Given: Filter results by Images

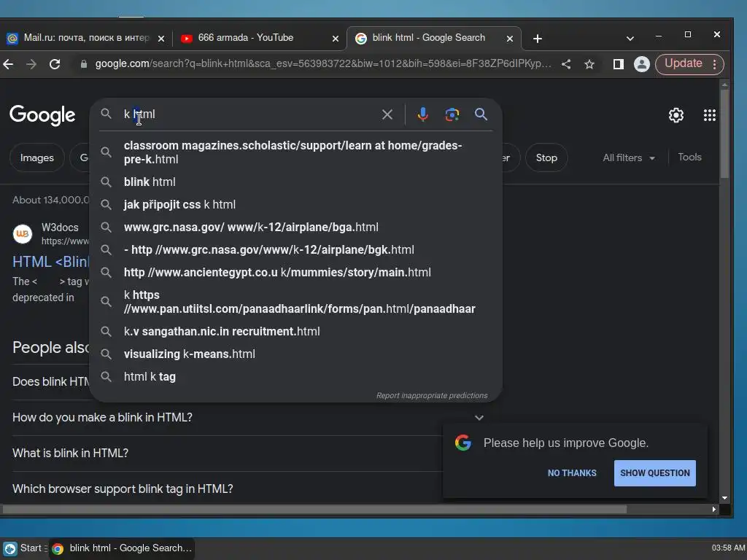Looking at the screenshot, I should pos(36,157).
